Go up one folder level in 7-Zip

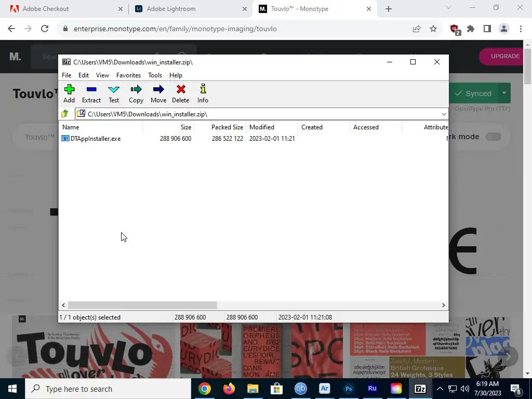(x=65, y=114)
